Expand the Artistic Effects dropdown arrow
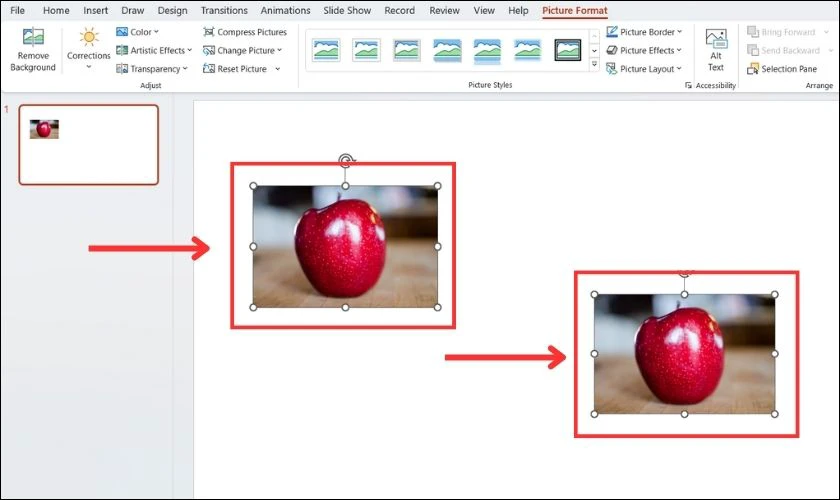840x500 pixels. [x=190, y=50]
